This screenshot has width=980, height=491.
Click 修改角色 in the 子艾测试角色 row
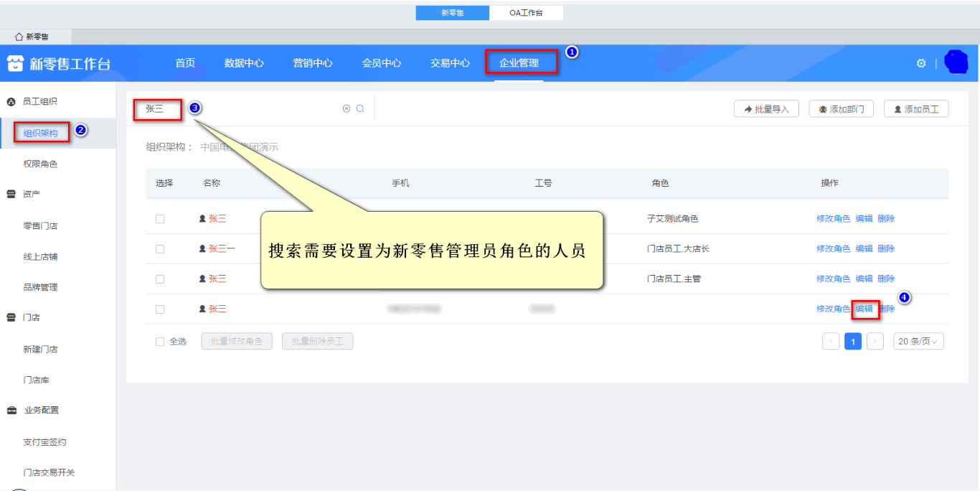[833, 219]
